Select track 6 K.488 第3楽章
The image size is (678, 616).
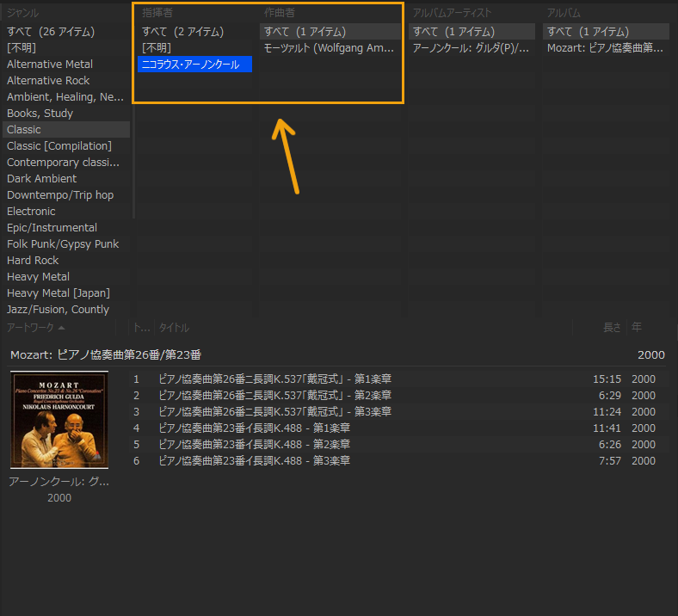point(397,461)
